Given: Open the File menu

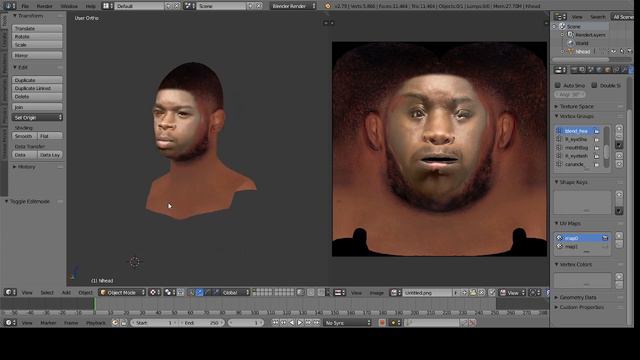Looking at the screenshot, I should click(x=25, y=6).
